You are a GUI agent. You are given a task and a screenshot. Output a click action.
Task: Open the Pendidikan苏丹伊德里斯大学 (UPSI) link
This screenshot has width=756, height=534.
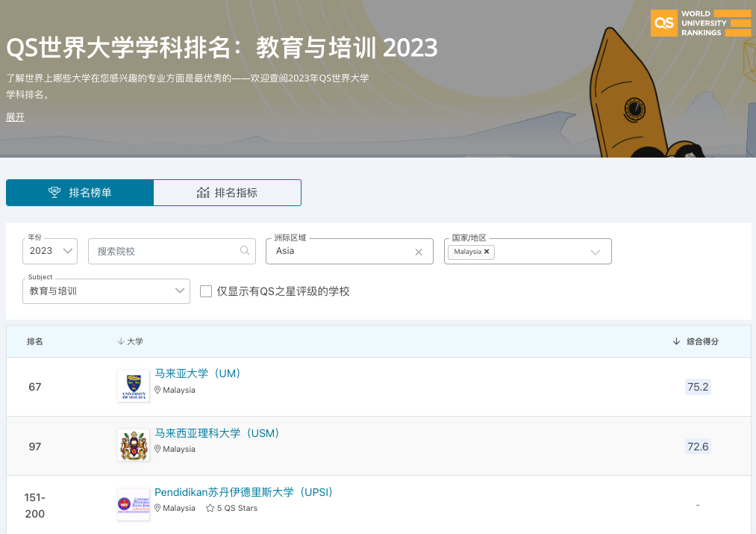(x=243, y=492)
